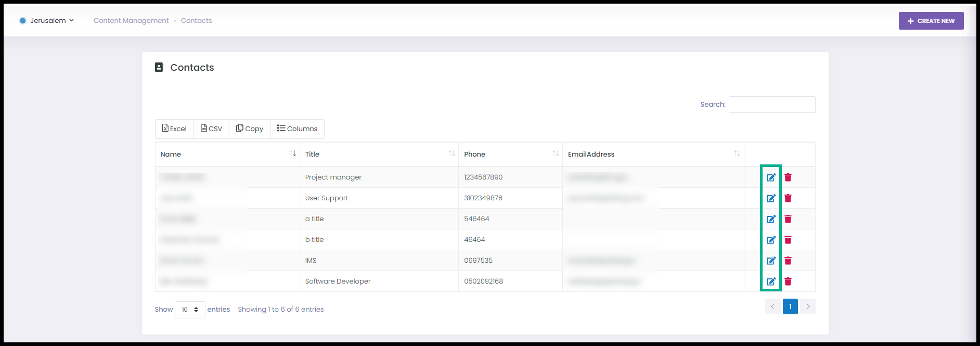Select the phone number 46464
This screenshot has height=346, width=980.
pyautogui.click(x=474, y=240)
